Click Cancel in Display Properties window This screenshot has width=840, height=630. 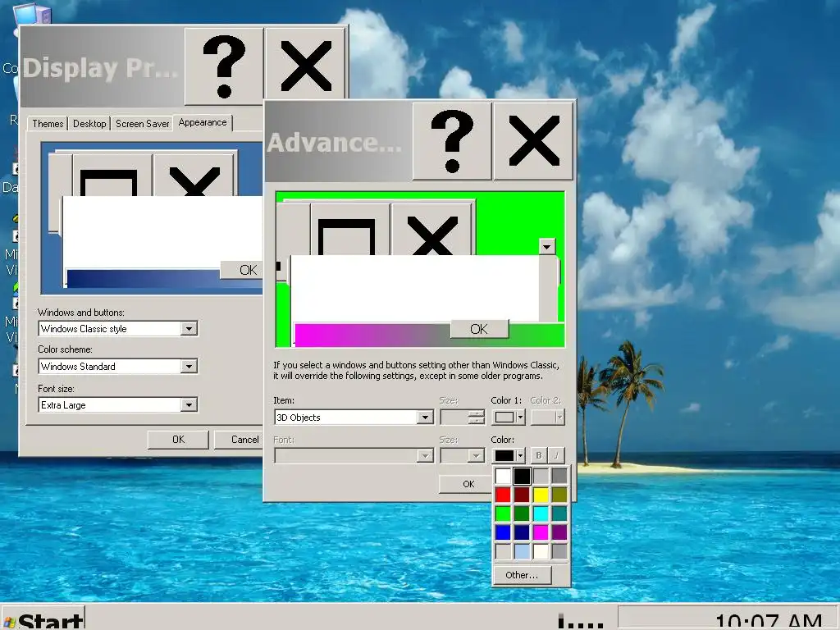(239, 440)
